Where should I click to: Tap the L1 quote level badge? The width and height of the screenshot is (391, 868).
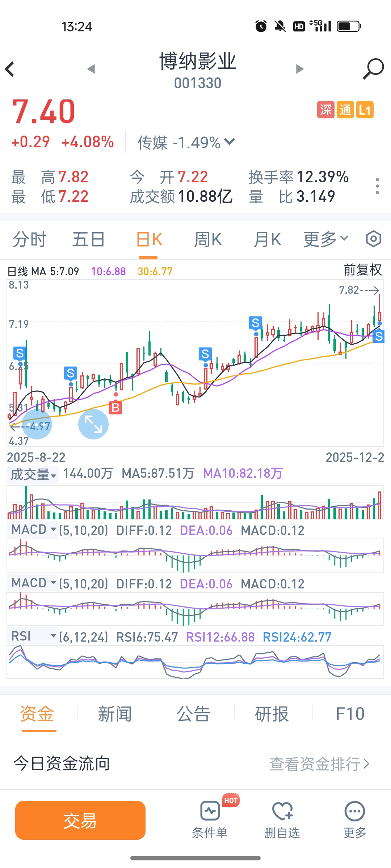coord(365,110)
